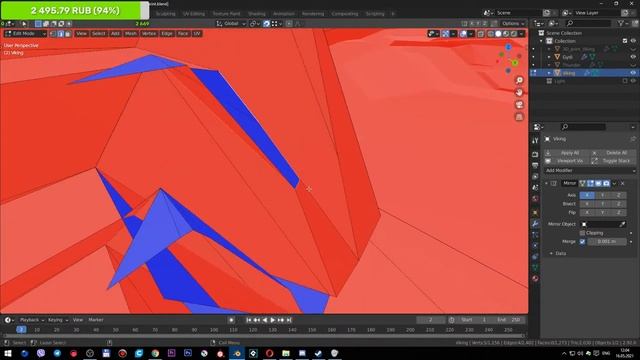The width and height of the screenshot is (640, 360).
Task: Enable the Clipping checkbox
Action: [x=582, y=233]
